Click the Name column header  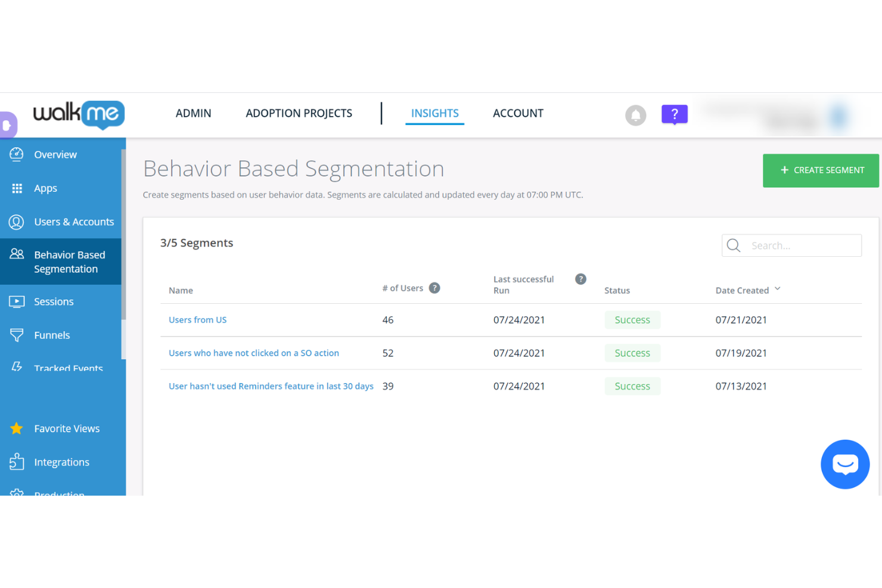[181, 291]
